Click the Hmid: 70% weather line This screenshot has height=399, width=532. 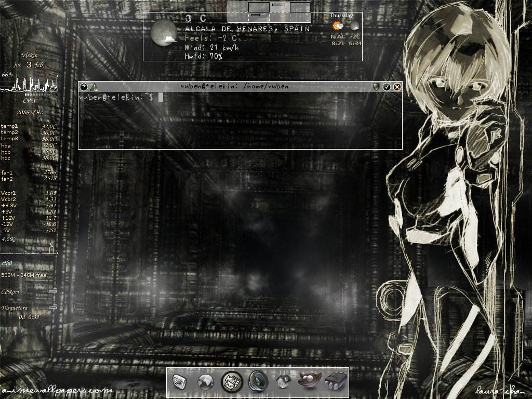(x=204, y=56)
